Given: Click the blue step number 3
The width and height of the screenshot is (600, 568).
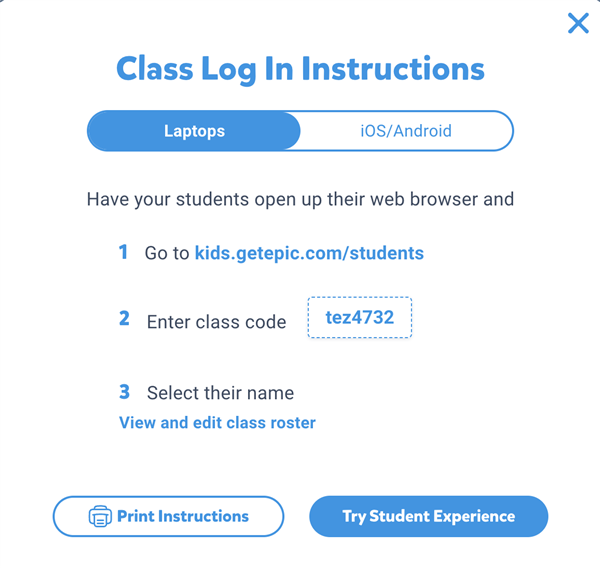Looking at the screenshot, I should coord(124,392).
